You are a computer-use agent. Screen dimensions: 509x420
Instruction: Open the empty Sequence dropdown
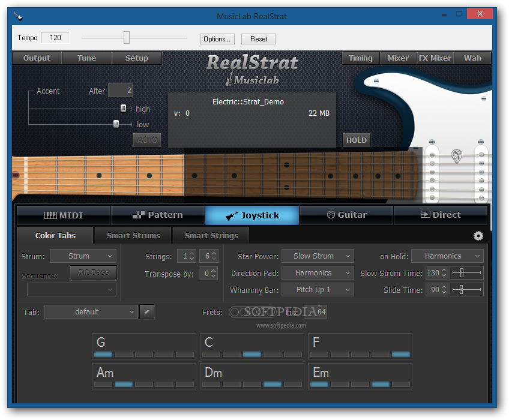point(71,290)
